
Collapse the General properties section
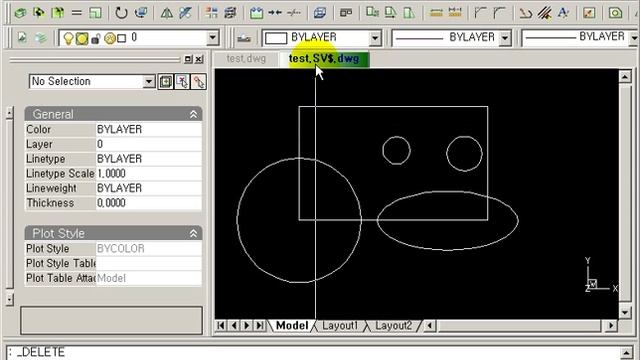tap(193, 115)
